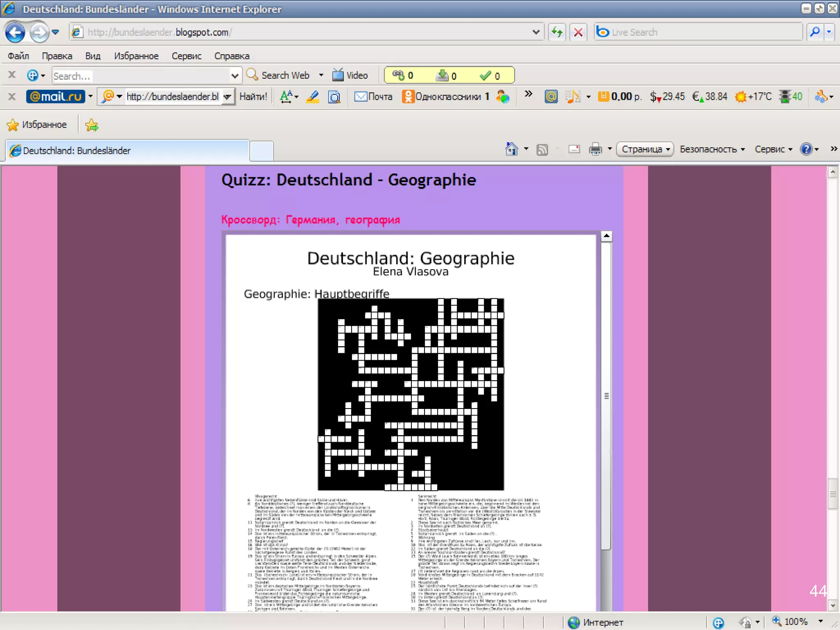Open the Страница dropdown menu

[646, 149]
